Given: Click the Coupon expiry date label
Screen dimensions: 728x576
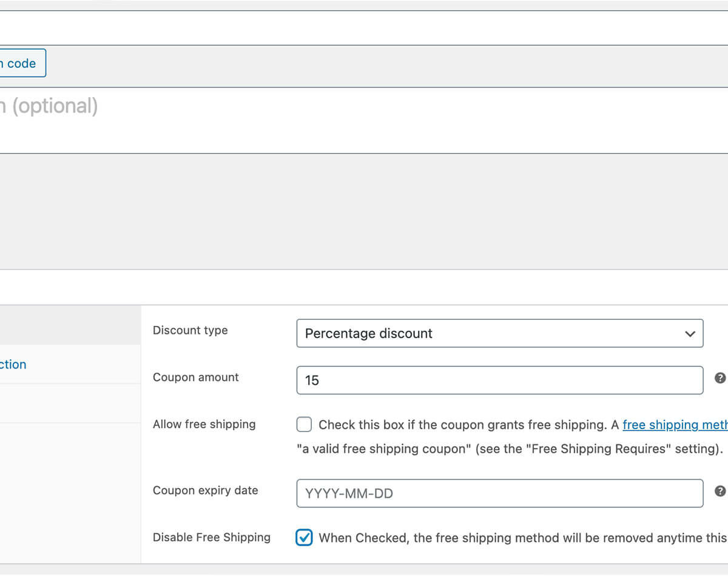Looking at the screenshot, I should coord(205,490).
